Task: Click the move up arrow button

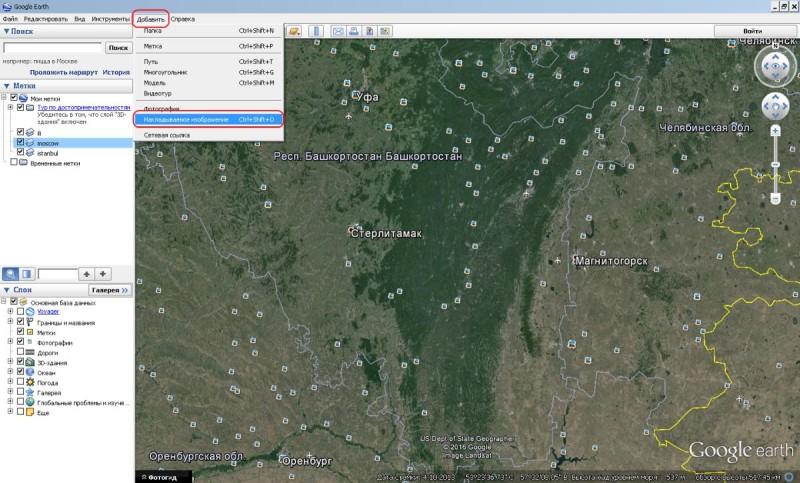Action: tap(87, 274)
